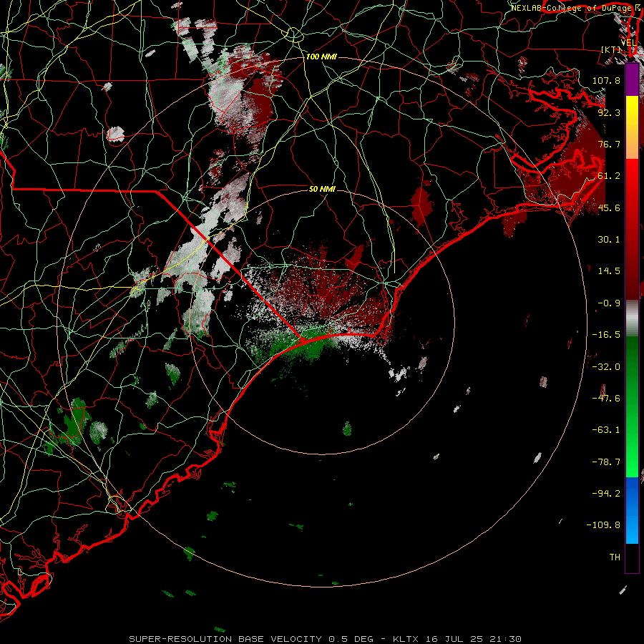The image size is (644, 644).
Task: Click the -94.2 legend value
Action: pyautogui.click(x=606, y=494)
